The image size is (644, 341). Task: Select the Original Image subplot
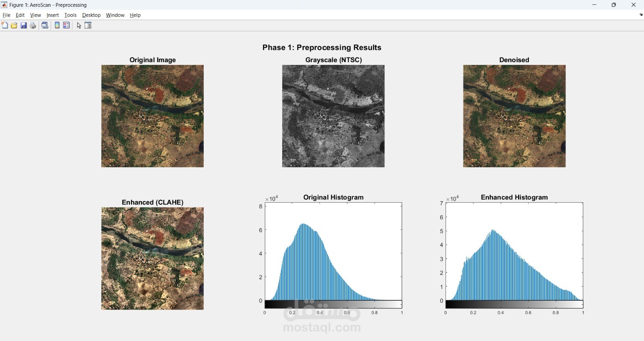click(x=153, y=116)
